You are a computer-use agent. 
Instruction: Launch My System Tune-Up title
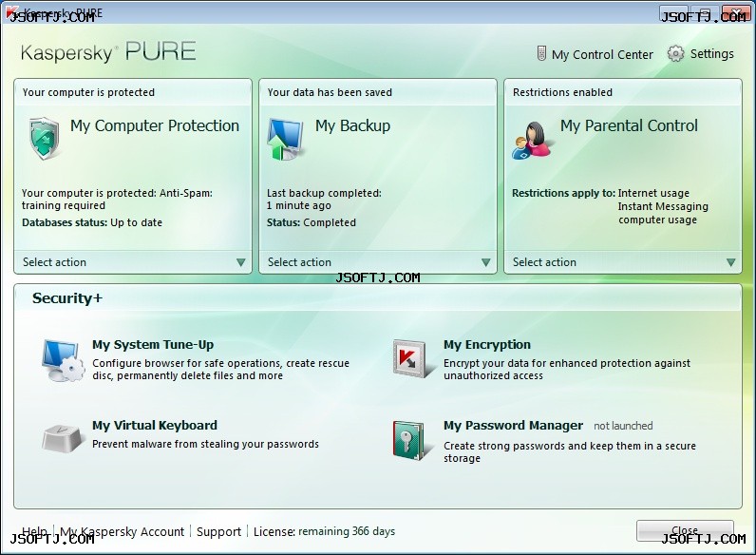153,345
